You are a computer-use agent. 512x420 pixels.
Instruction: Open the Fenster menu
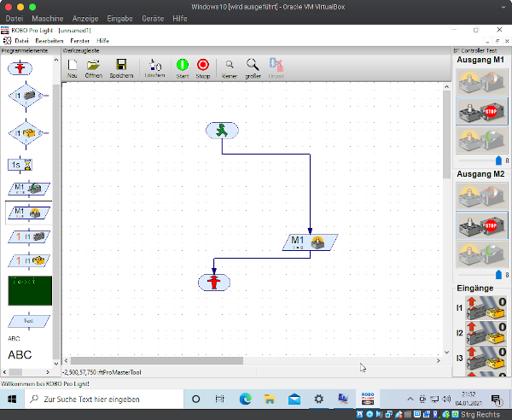tap(79, 41)
